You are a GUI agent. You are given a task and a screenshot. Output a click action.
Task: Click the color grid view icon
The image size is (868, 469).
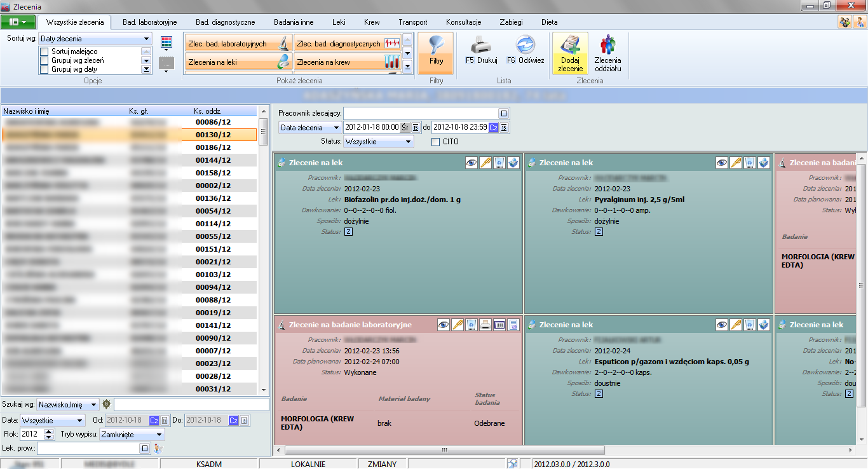pos(166,43)
